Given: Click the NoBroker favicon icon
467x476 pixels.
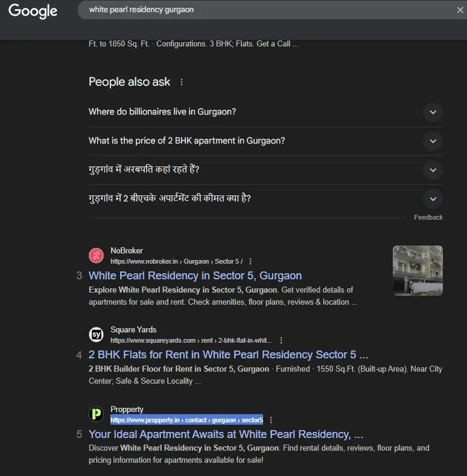Looking at the screenshot, I should (97, 255).
